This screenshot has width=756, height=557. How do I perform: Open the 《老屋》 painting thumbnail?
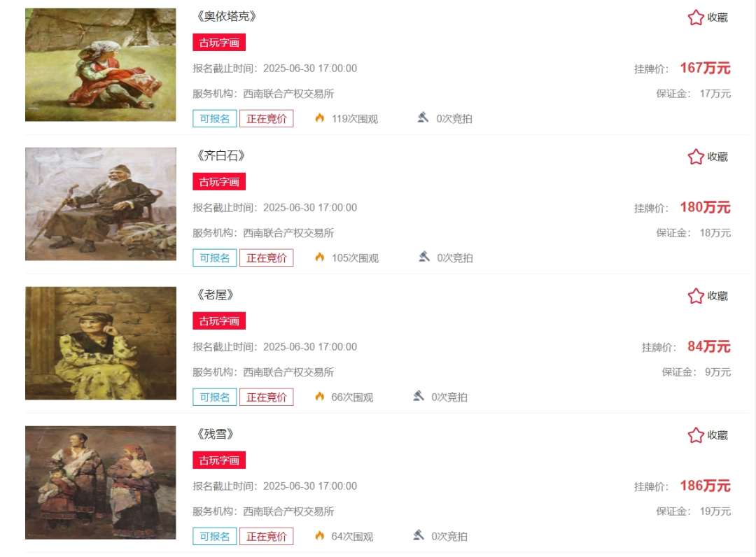pos(101,343)
